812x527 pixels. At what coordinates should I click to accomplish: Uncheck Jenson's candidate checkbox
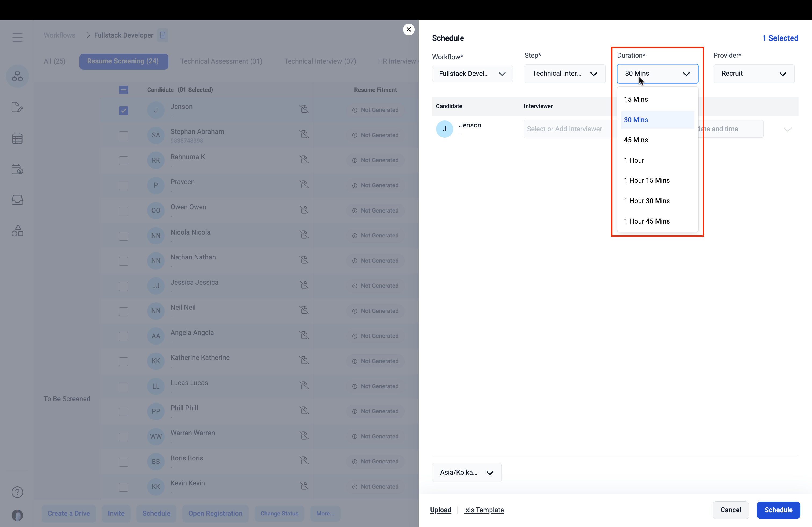(124, 111)
